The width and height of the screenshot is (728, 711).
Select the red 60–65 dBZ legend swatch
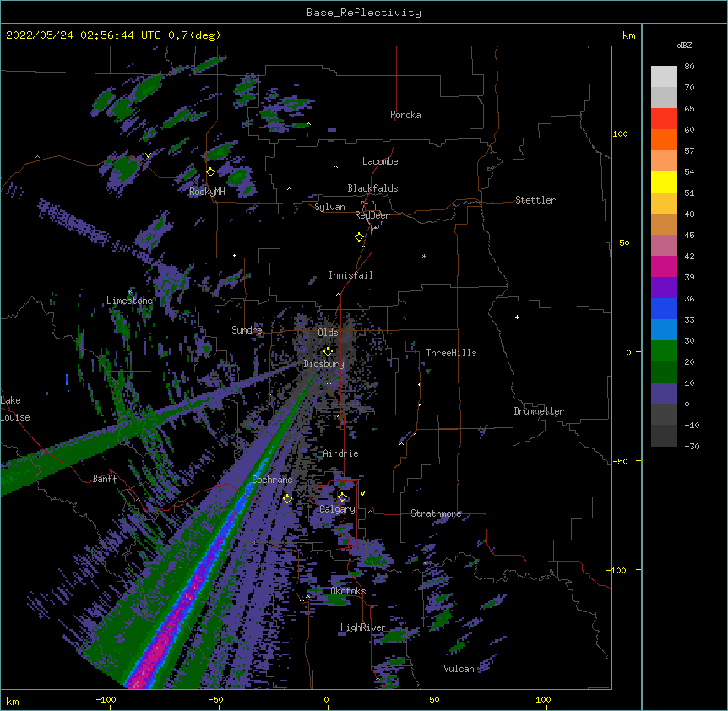pos(664,119)
